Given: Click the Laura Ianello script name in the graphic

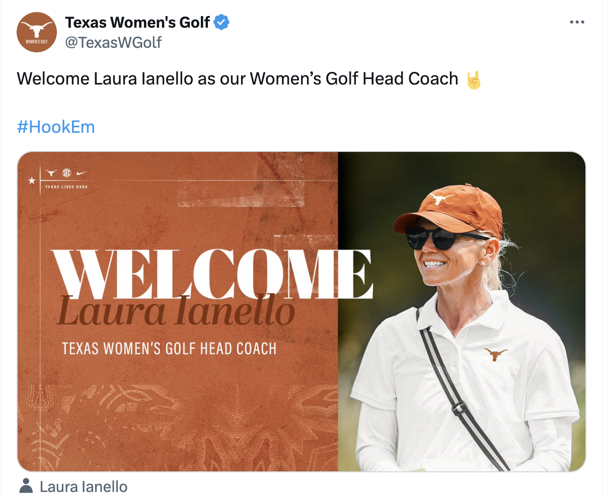Looking at the screenshot, I should coord(176,312).
